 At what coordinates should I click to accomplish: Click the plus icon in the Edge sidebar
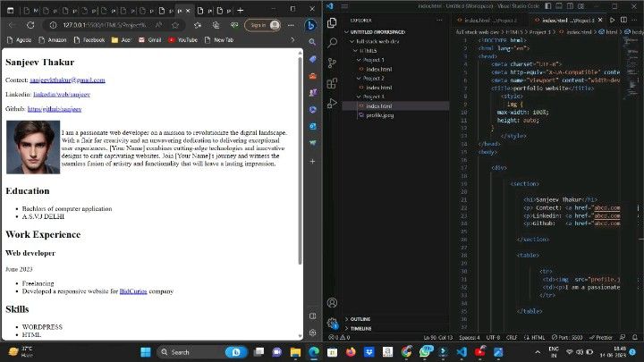[312, 161]
